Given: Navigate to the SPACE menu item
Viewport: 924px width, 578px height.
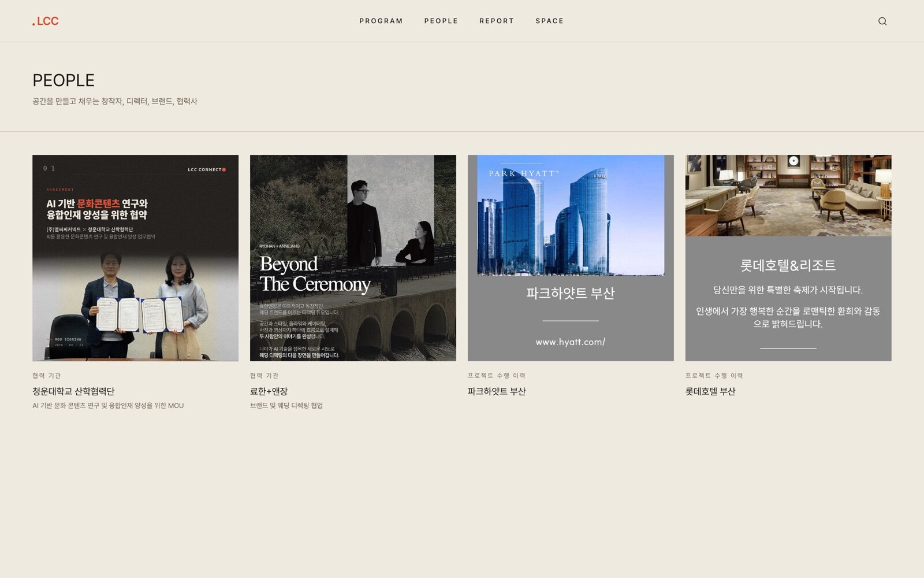Looking at the screenshot, I should click(550, 21).
